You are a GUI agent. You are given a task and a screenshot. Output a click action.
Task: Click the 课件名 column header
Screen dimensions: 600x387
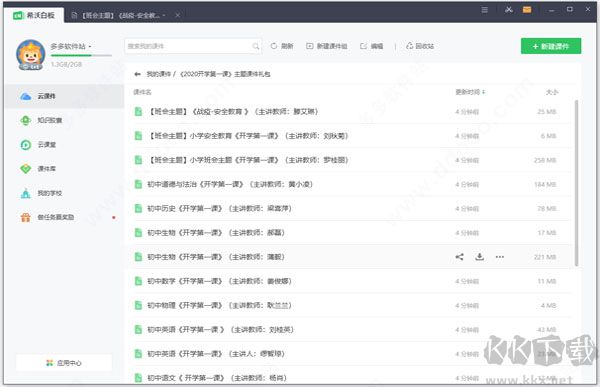point(142,92)
